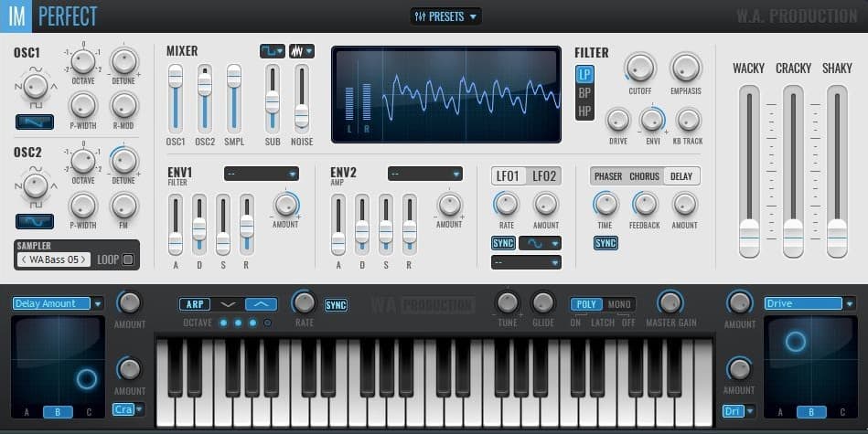Viewport: 868px width, 434px height.
Task: Click the OSC2 FM knob
Action: pos(123,206)
